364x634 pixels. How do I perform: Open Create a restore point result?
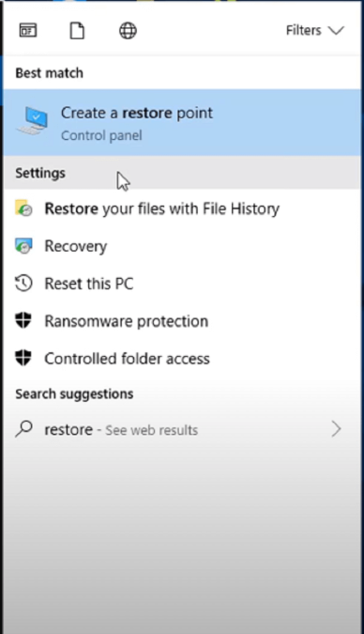[182, 122]
